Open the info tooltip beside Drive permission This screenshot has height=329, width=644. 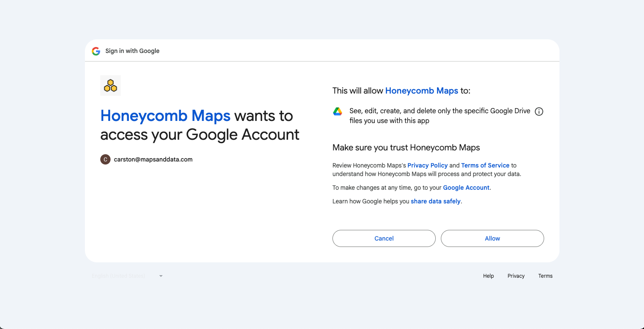[x=539, y=111]
